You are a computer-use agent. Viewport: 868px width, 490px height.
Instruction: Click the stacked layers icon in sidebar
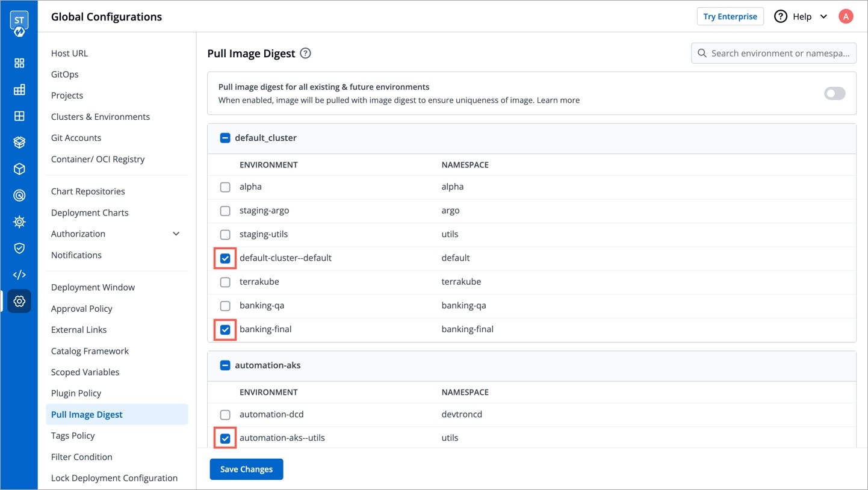tap(19, 143)
